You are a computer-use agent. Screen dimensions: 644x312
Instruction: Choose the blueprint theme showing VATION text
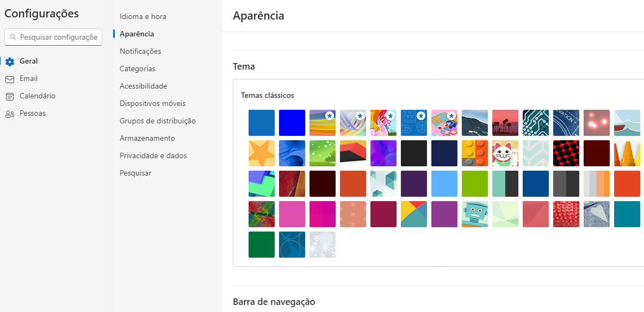(x=566, y=123)
